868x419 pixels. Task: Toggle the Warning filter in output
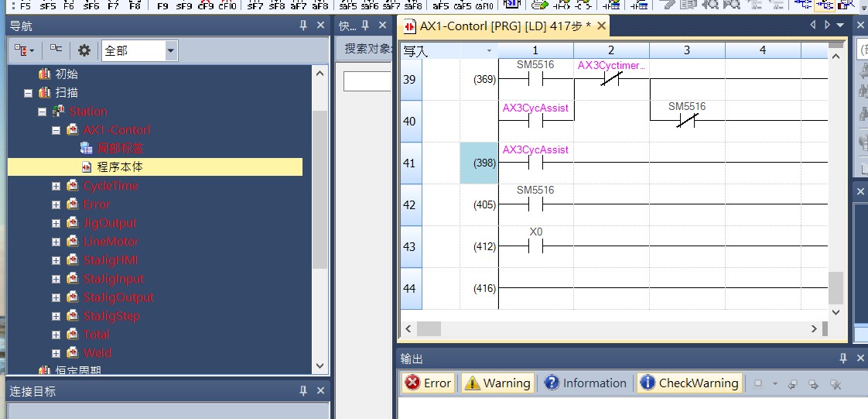coord(497,383)
